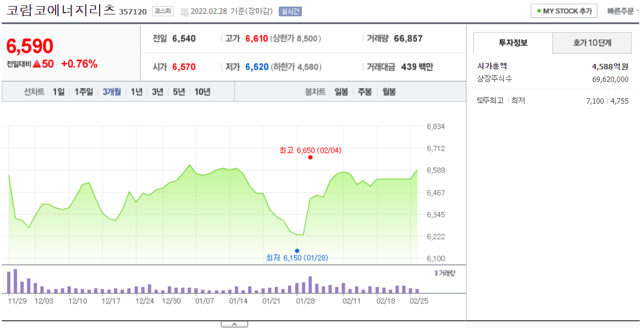Select the 3개월 line chart period
The width and height of the screenshot is (644, 328).
[x=112, y=92]
